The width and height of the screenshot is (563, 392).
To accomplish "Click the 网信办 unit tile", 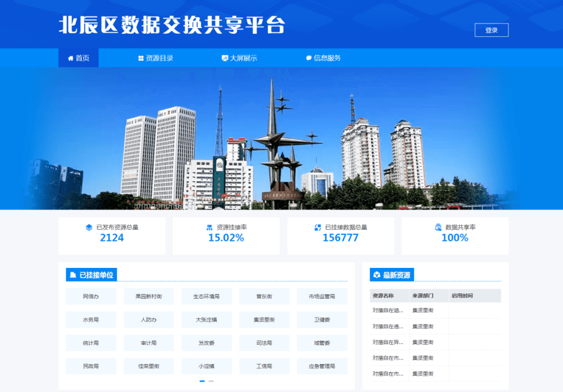I will (91, 297).
